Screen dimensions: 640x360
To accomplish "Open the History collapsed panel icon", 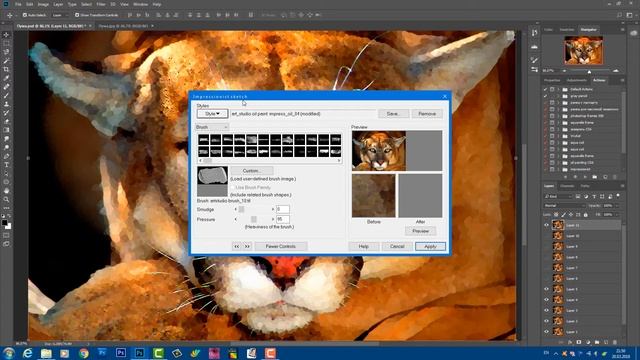I will pos(535,33).
